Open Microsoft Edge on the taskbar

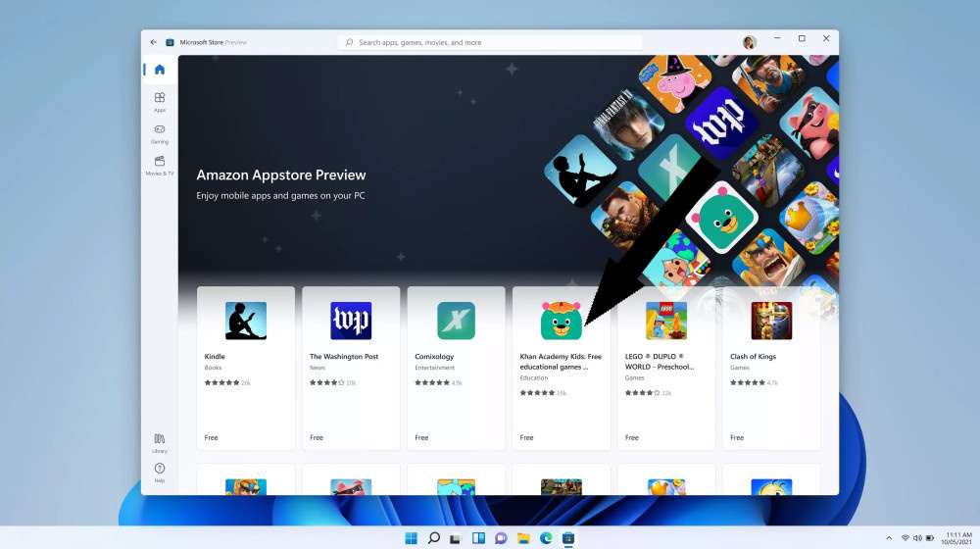click(x=546, y=538)
